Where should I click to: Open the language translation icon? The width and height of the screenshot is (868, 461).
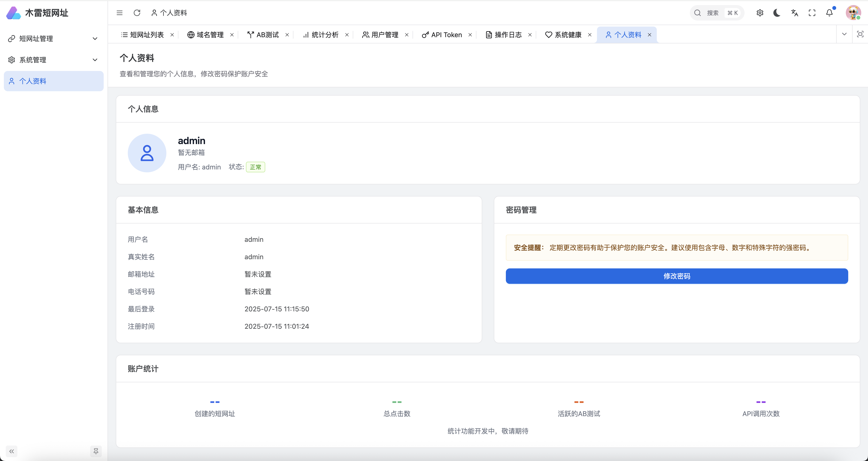[794, 13]
